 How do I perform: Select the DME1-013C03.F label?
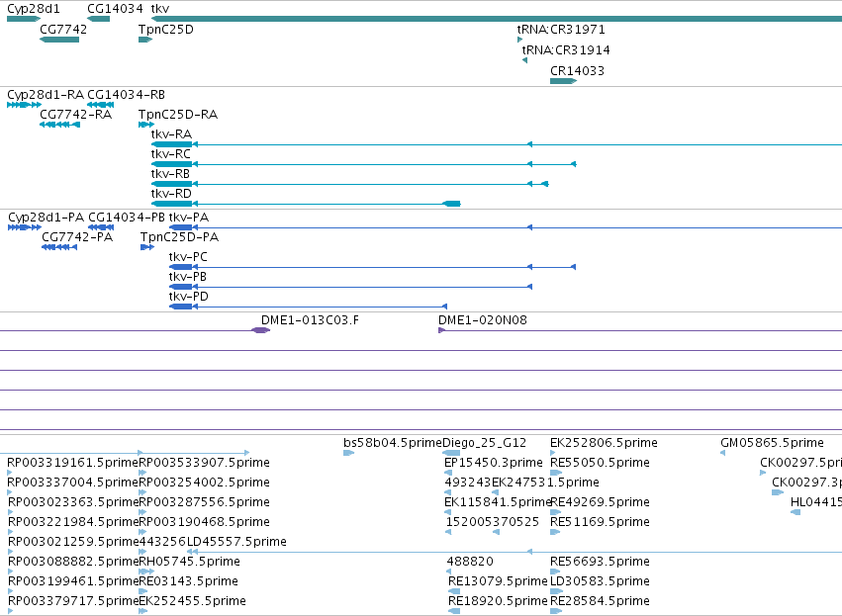coord(310,320)
